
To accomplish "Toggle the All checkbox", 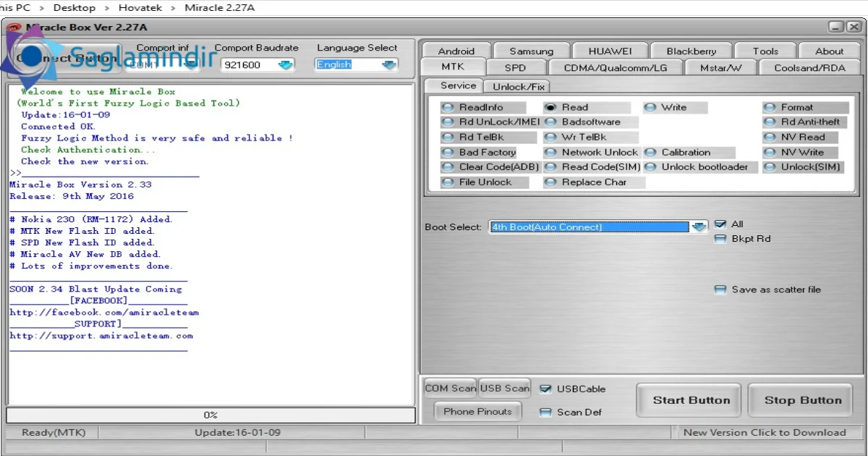I will (720, 224).
